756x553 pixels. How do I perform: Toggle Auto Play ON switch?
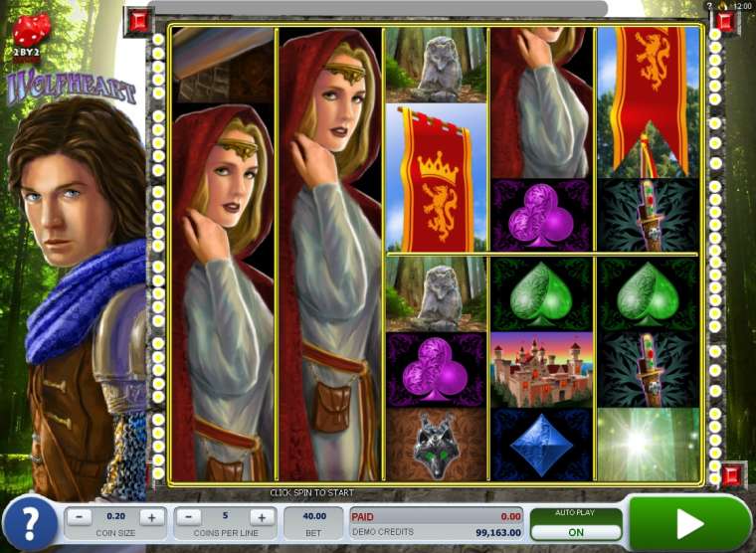click(576, 532)
